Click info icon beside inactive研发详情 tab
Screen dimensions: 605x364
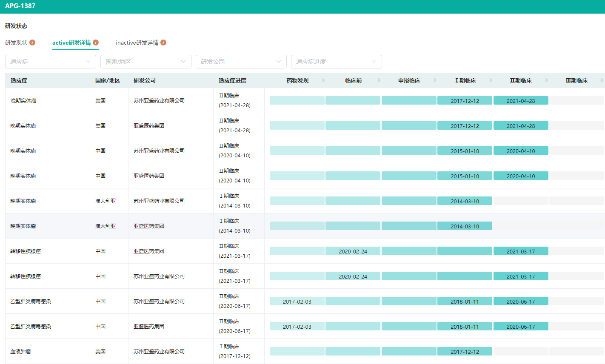(x=163, y=43)
